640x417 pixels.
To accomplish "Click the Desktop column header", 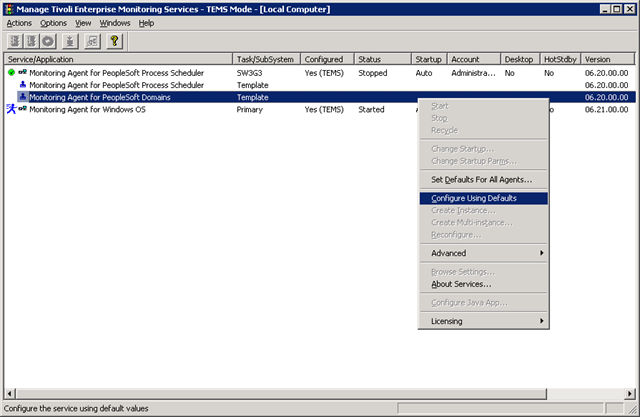I will [520, 59].
